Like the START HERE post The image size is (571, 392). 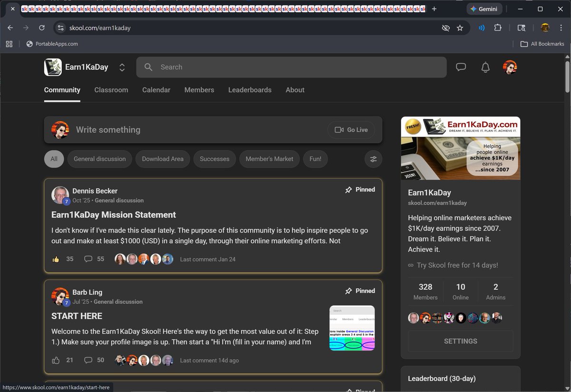pos(56,360)
